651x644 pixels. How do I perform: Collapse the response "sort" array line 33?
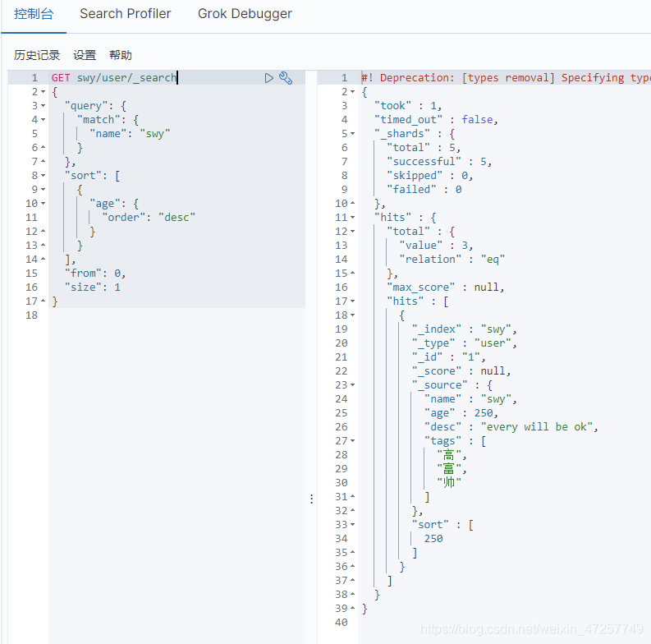pyautogui.click(x=352, y=524)
